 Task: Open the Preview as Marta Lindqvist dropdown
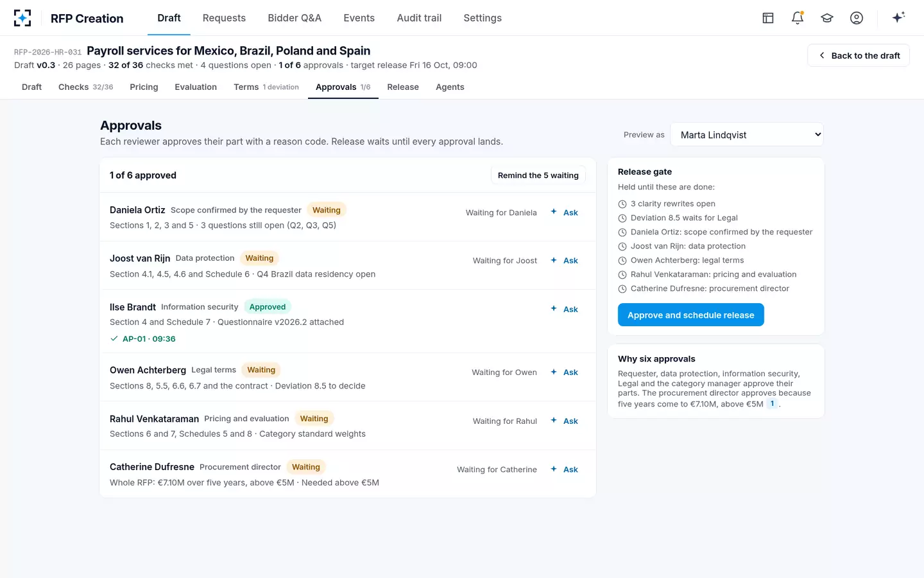747,135
